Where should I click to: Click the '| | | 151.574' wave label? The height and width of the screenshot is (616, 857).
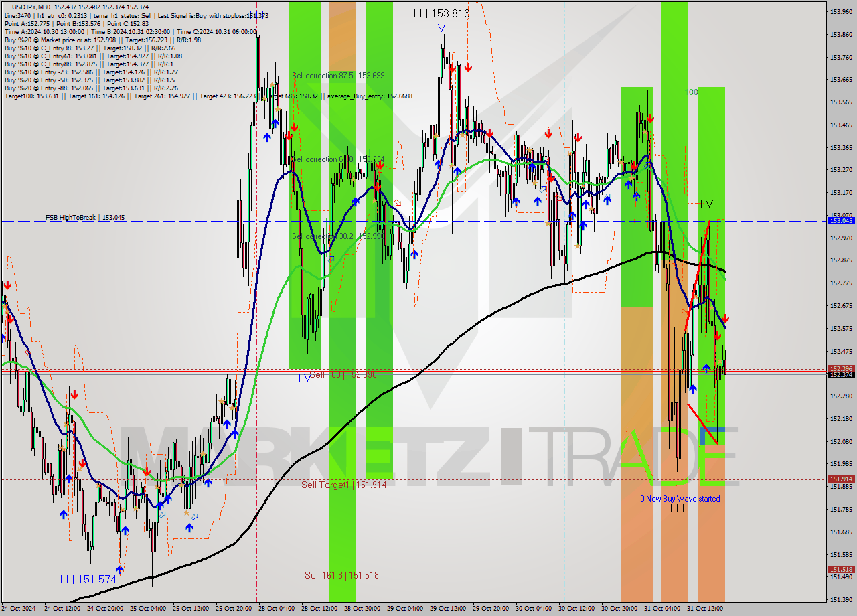(x=88, y=580)
